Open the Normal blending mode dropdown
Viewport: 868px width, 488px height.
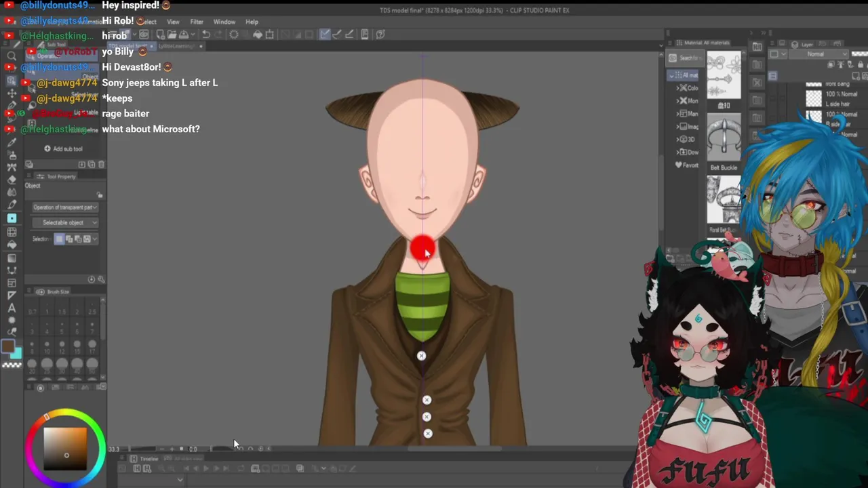pyautogui.click(x=819, y=54)
